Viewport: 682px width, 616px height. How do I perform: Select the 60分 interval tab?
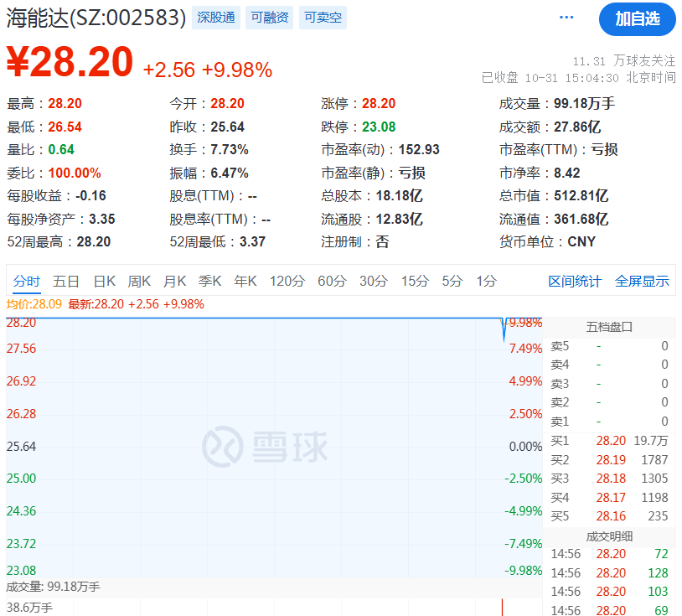click(332, 281)
